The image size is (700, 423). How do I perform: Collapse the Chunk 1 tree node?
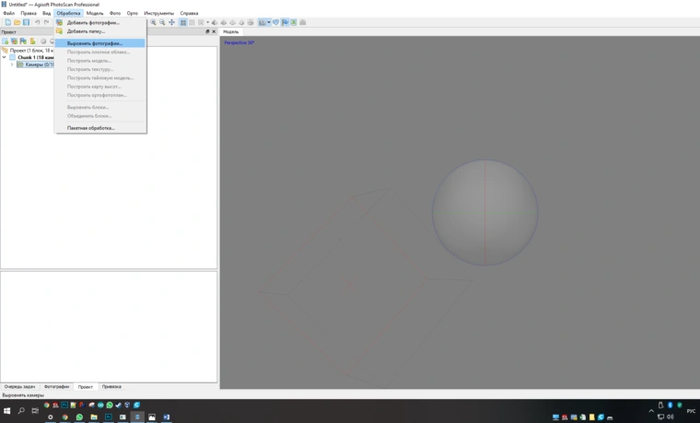point(4,58)
